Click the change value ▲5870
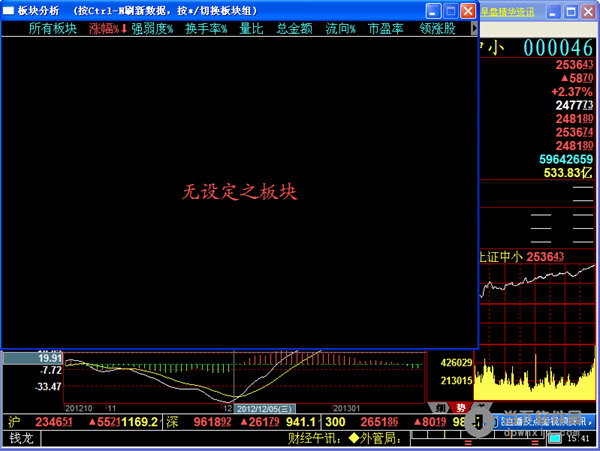Image resolution: width=600 pixels, height=451 pixels. [x=577, y=78]
